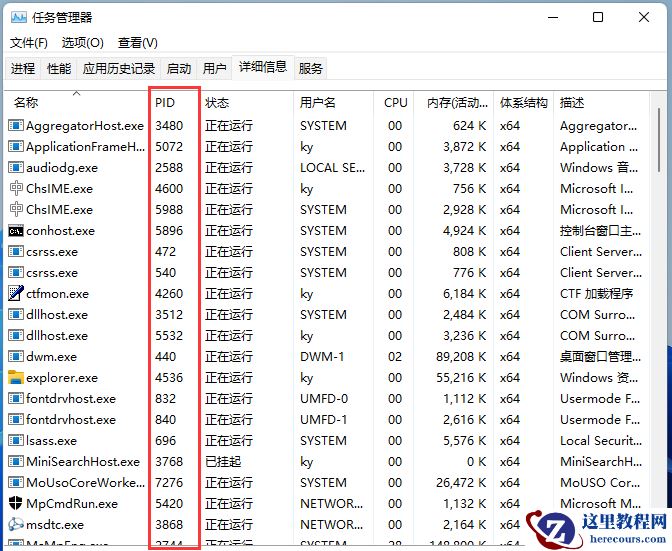Click the UMFD-0 user name cell

coord(324,398)
